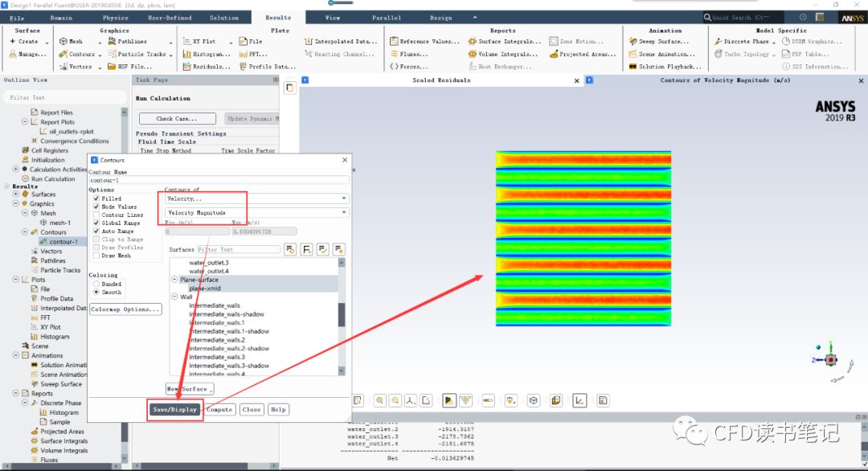This screenshot has width=868, height=471.
Task: Enable the Contour Lines checkbox
Action: (96, 215)
